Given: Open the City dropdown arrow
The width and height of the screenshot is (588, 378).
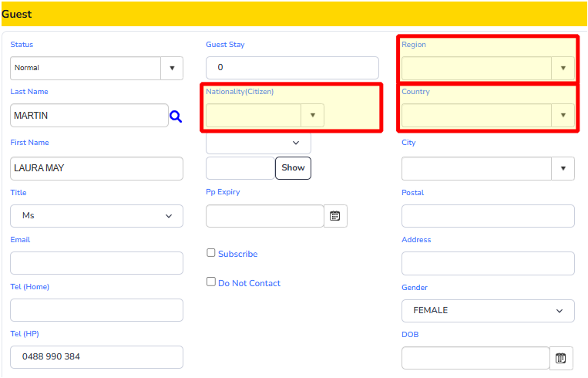Looking at the screenshot, I should tap(563, 168).
